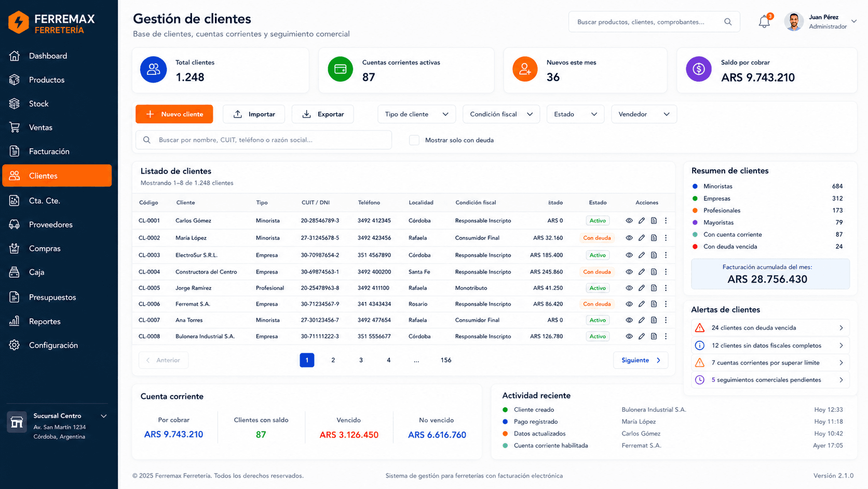Open more actions for Ana Torres
Screen dimensions: 868x489
pos(666,320)
